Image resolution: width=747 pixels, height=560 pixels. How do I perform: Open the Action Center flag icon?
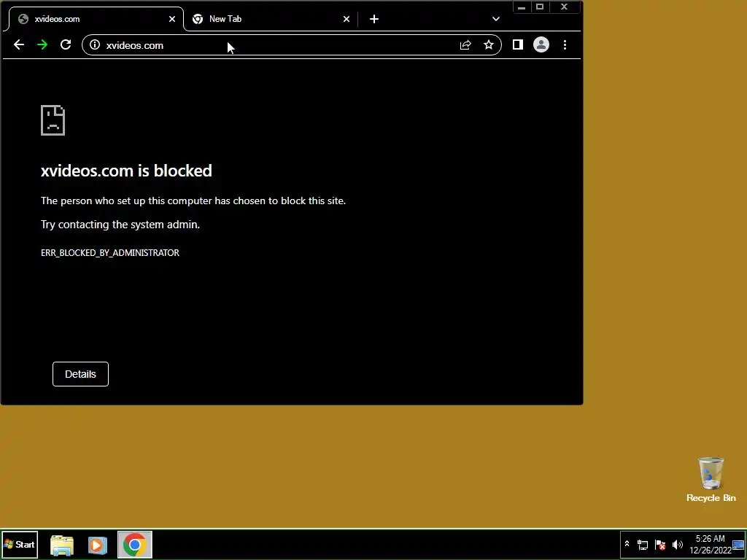pos(659,545)
